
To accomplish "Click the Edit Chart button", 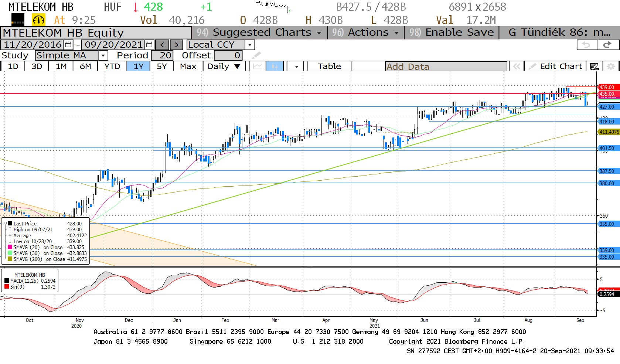I will pyautogui.click(x=556, y=67).
